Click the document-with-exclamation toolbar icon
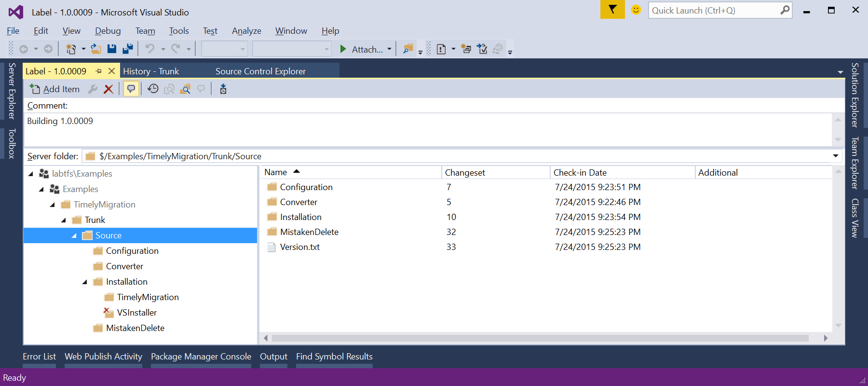Viewport: 868px width, 386px height. [x=441, y=49]
